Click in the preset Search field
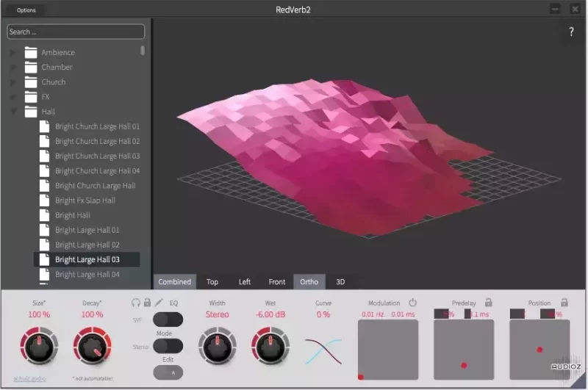Screen dimensions: 588x390 [x=76, y=32]
